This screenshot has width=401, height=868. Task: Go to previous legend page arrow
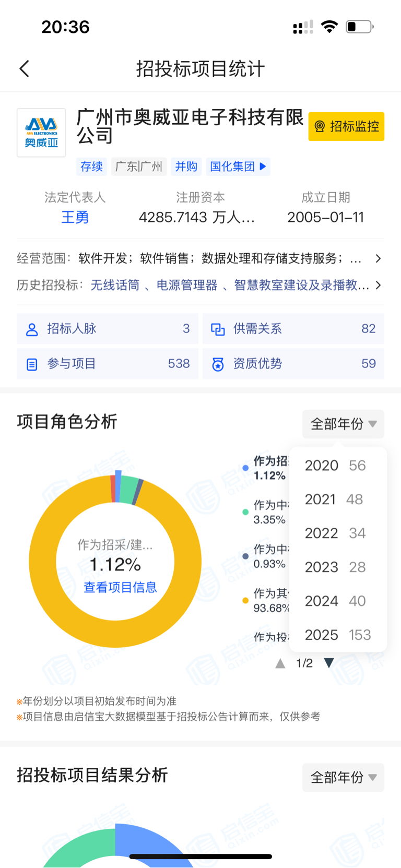point(280,663)
